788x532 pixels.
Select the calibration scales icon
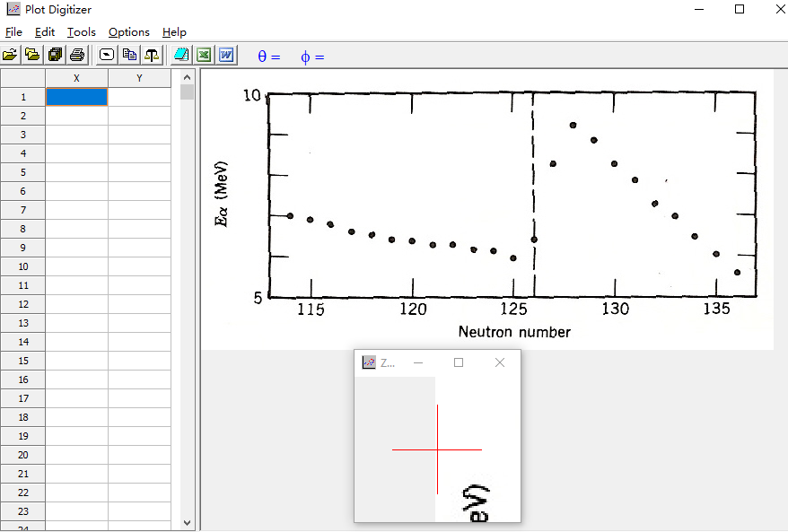click(151, 54)
